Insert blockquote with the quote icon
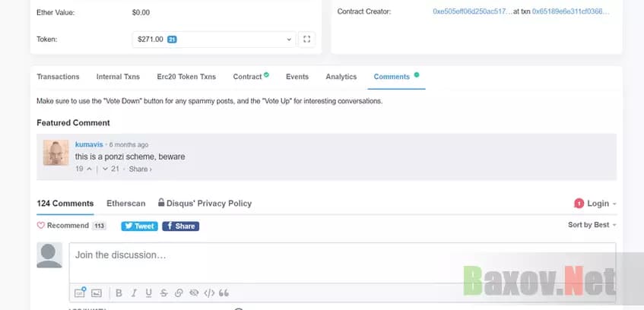Screen dimensions: 644x310 coord(224,293)
